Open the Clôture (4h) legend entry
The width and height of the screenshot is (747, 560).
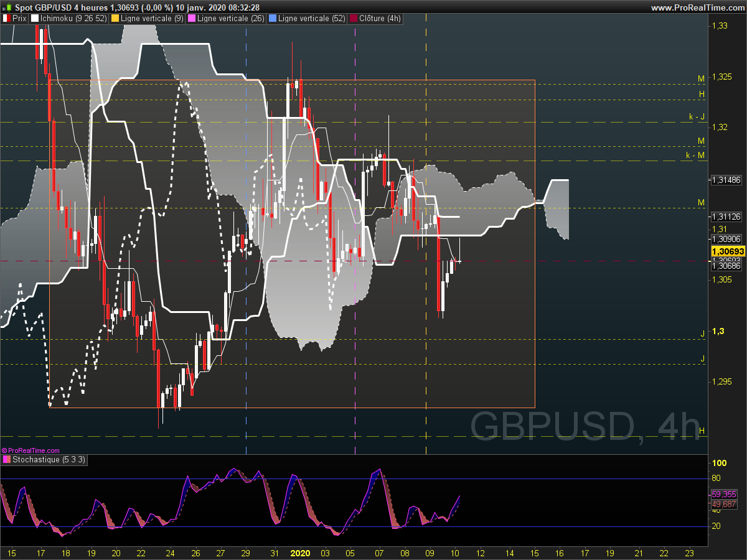[375, 19]
